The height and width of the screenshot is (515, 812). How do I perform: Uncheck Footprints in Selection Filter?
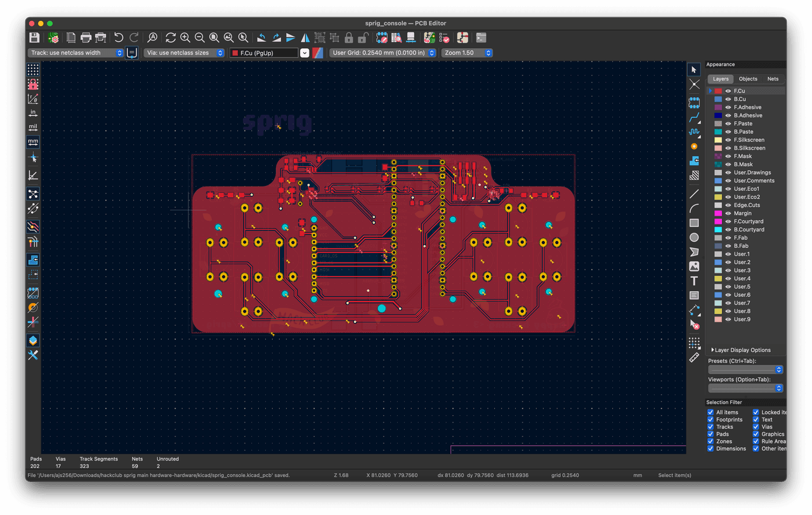(710, 420)
